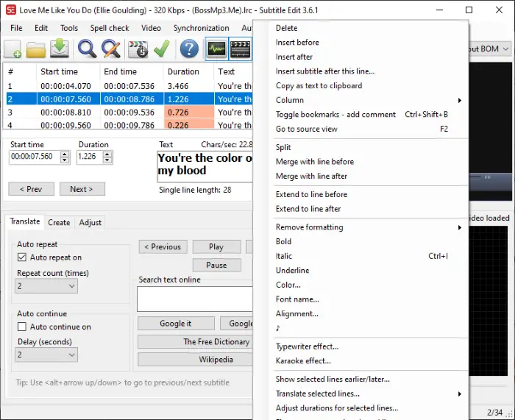Image resolution: width=515 pixels, height=420 pixels.
Task: Open the Spell check menu
Action: pyautogui.click(x=110, y=28)
